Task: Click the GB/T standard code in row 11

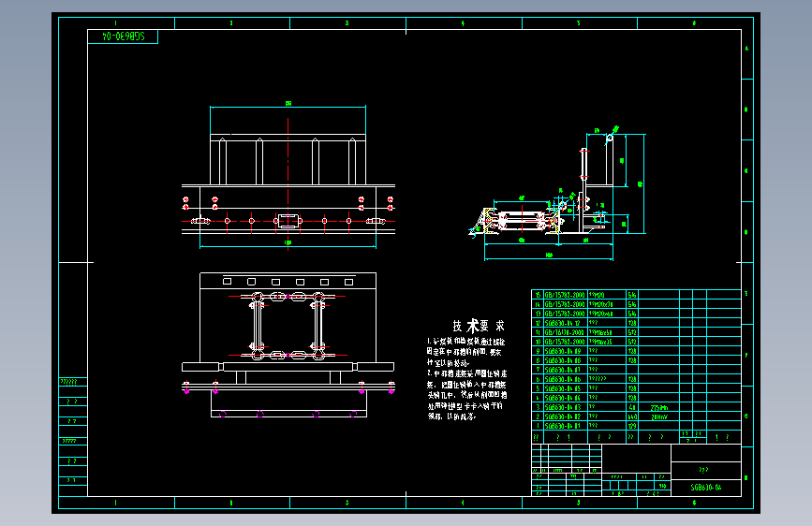Action: 565,332
